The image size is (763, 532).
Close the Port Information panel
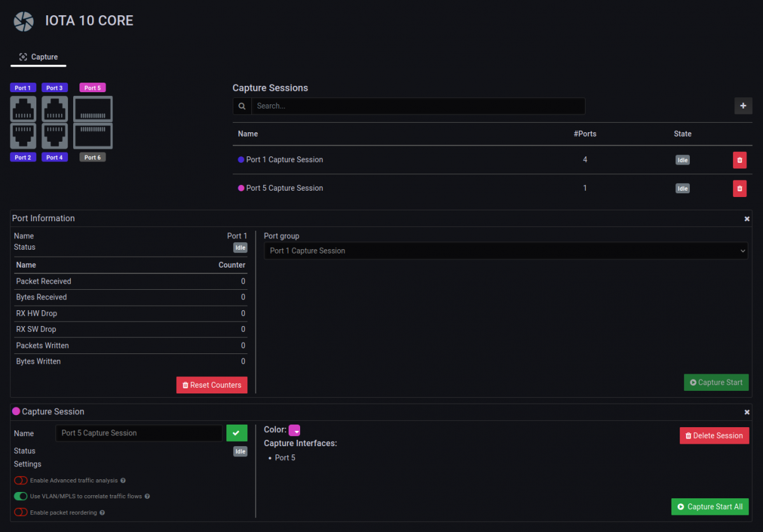tap(747, 219)
